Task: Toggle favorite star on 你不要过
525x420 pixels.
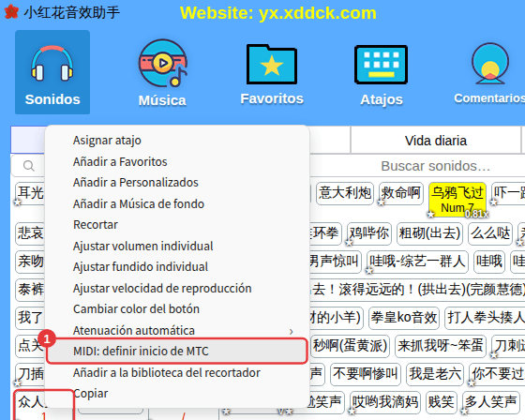Action: coord(472,382)
